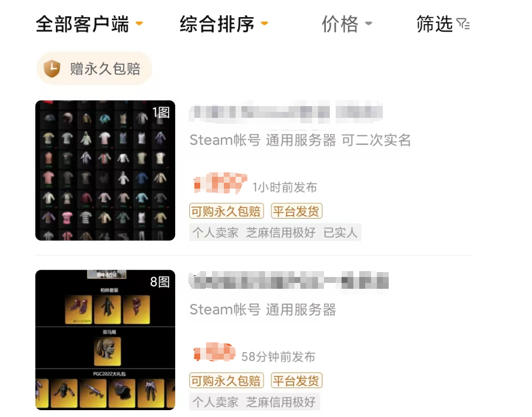Select the 个人卖家 芝麻信用极好 已实人 seller info
Image resolution: width=532 pixels, height=417 pixels.
275,233
